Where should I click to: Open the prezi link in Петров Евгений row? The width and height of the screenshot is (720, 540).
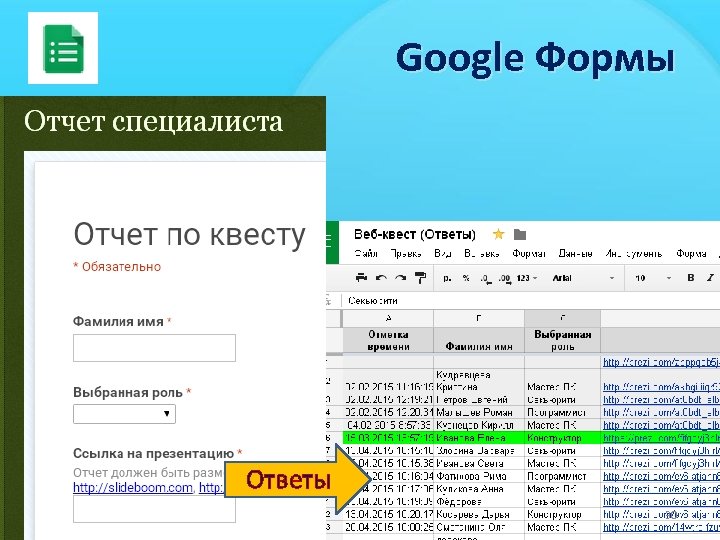[661, 399]
